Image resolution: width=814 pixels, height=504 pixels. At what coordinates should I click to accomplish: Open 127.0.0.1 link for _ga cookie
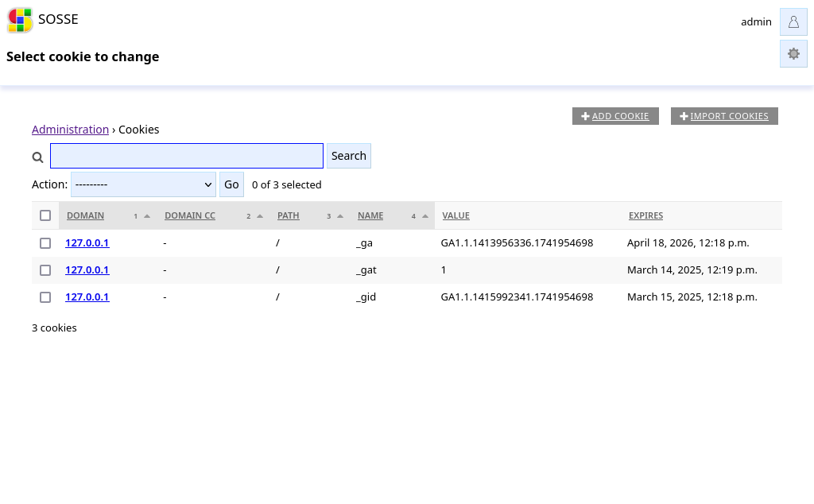pos(87,243)
